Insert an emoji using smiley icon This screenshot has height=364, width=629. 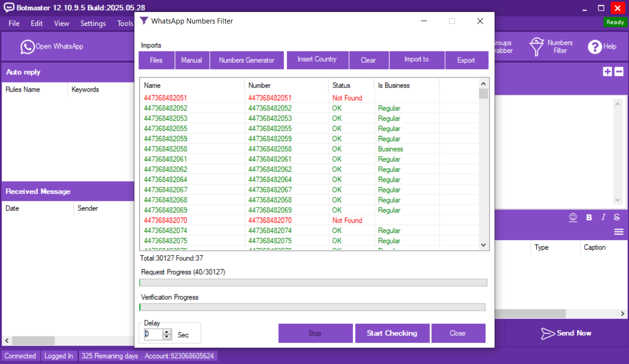pos(573,217)
